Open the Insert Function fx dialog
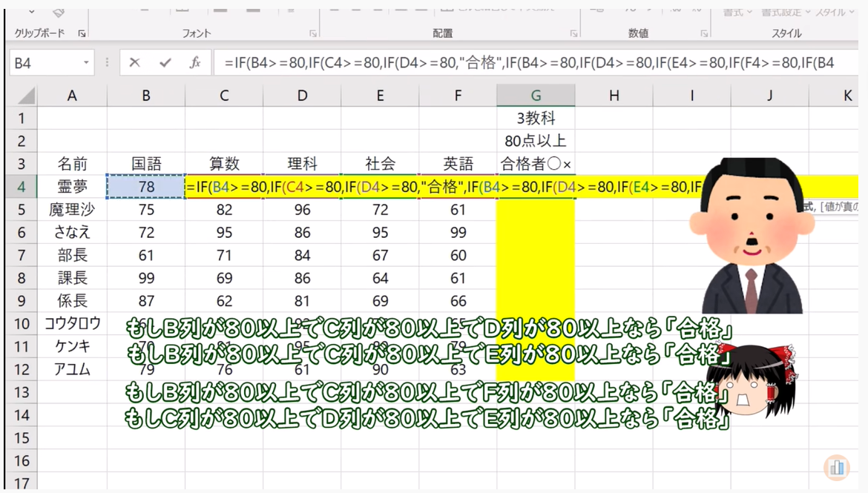Viewport: 868px width, 493px height. (195, 63)
